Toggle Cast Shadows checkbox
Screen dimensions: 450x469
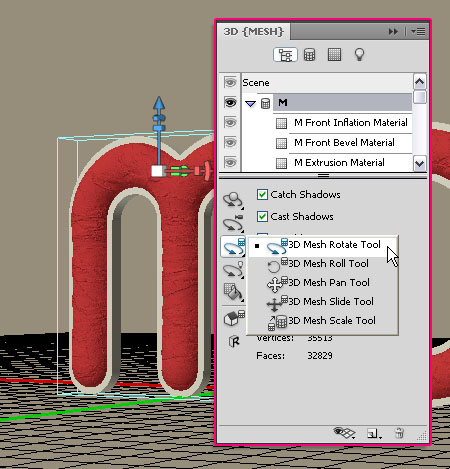coord(262,216)
